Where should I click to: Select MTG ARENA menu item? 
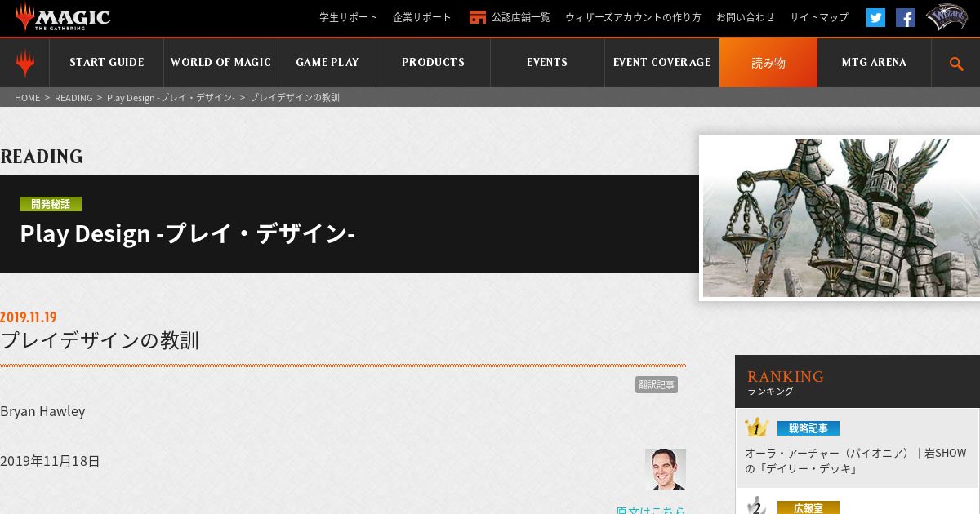(x=874, y=63)
